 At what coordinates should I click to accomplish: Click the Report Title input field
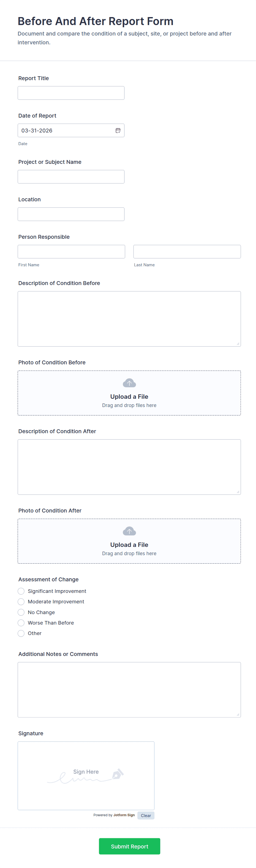click(71, 93)
